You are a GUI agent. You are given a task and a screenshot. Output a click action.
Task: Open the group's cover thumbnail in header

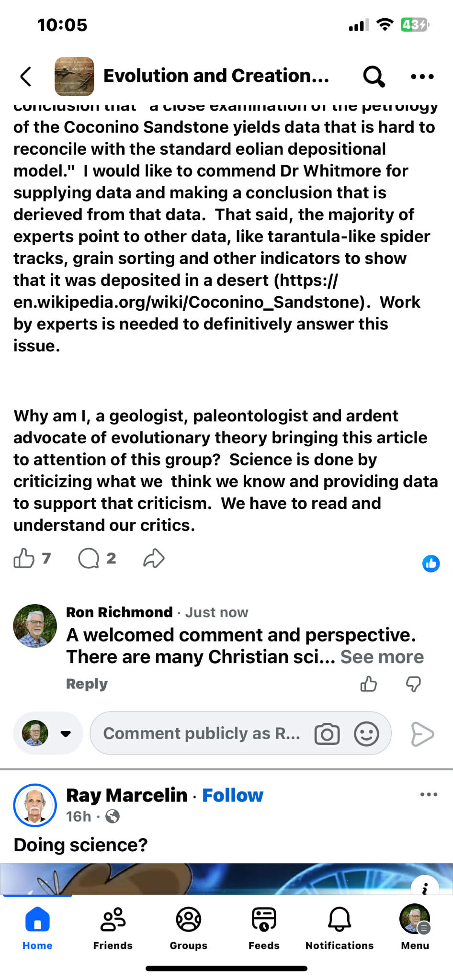[74, 77]
